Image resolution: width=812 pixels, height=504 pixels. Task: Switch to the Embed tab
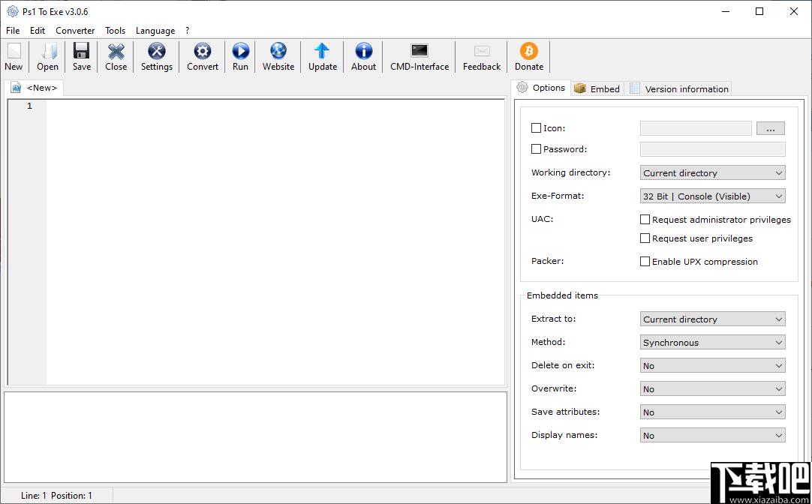597,89
